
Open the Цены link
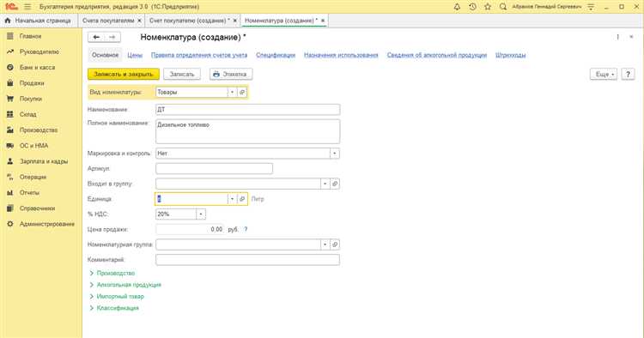(135, 55)
